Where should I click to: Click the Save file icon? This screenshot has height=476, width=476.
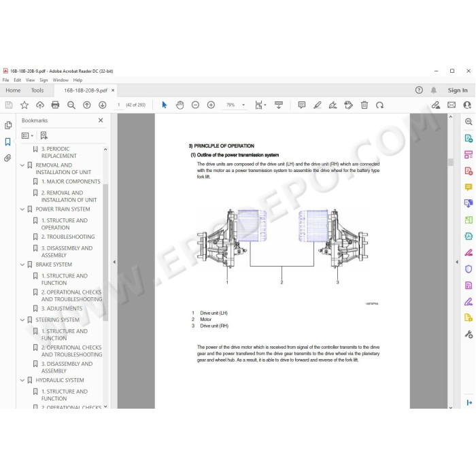(x=9, y=105)
